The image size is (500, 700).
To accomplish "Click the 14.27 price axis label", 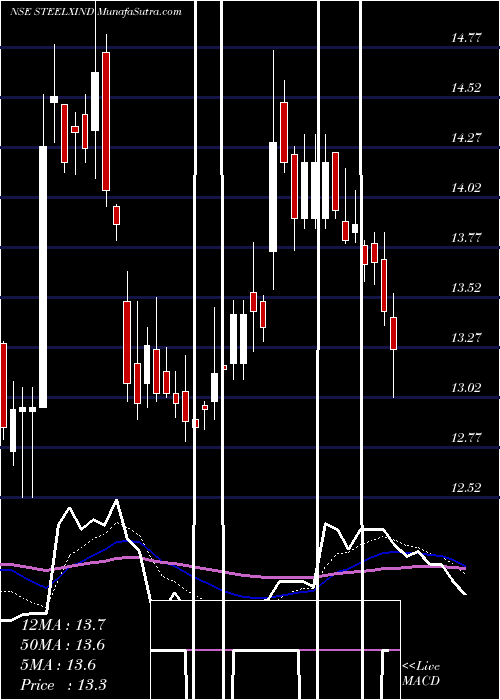I will click(467, 138).
